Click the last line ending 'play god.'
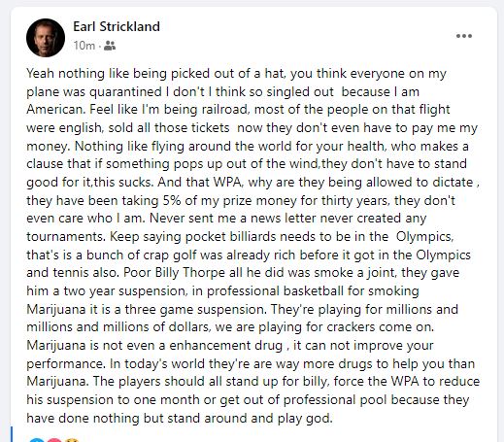 (180, 419)
